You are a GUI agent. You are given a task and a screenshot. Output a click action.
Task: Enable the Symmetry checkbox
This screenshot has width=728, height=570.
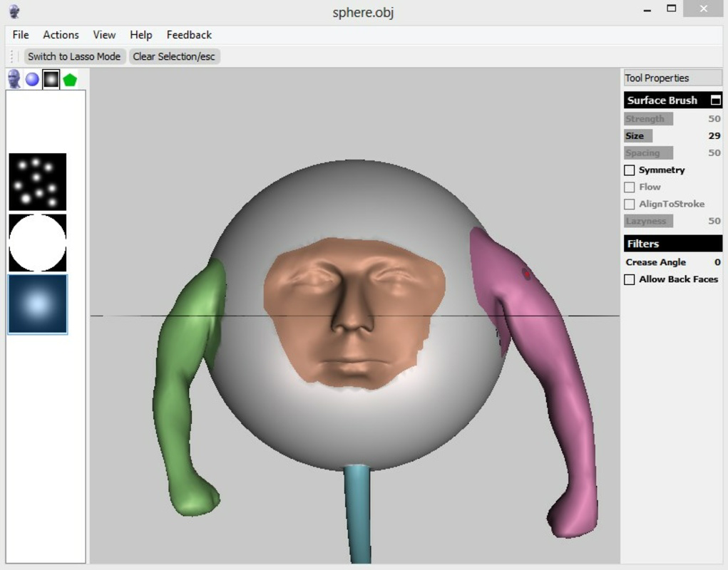click(630, 170)
